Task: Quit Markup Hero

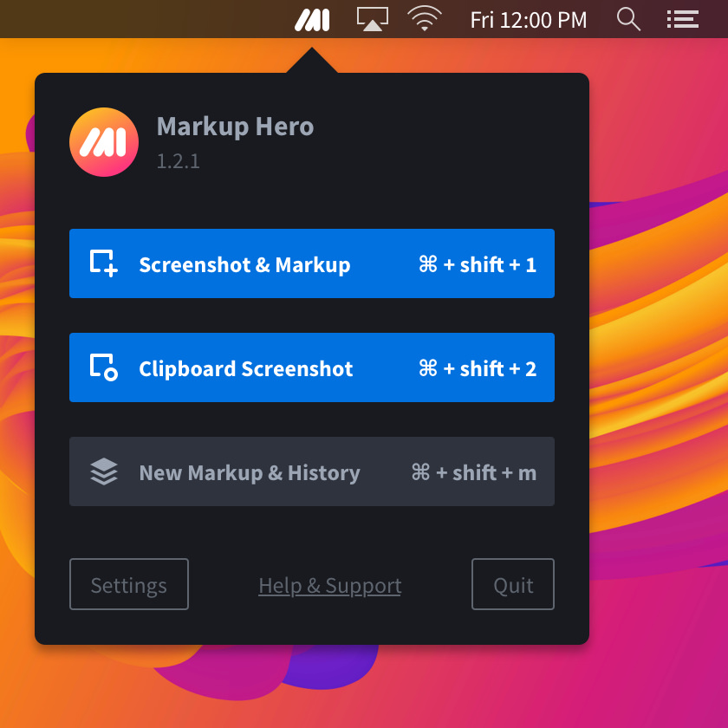Action: (513, 585)
